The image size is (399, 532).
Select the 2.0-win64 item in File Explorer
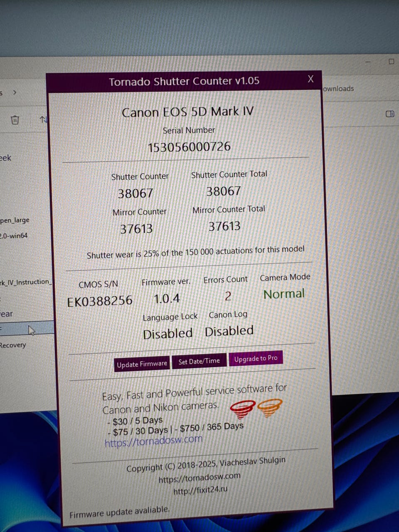[14, 236]
